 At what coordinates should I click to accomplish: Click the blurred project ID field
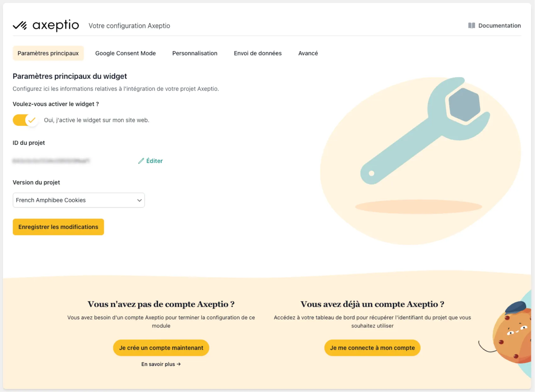(x=51, y=161)
